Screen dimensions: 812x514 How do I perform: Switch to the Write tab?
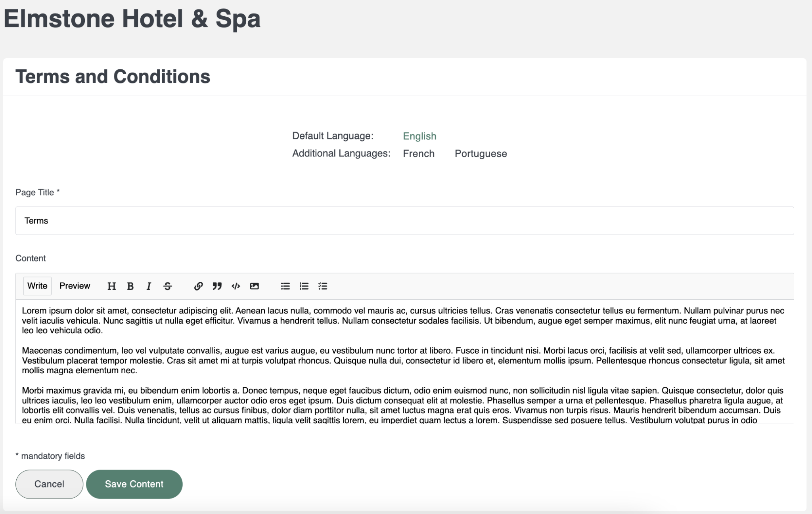[37, 286]
